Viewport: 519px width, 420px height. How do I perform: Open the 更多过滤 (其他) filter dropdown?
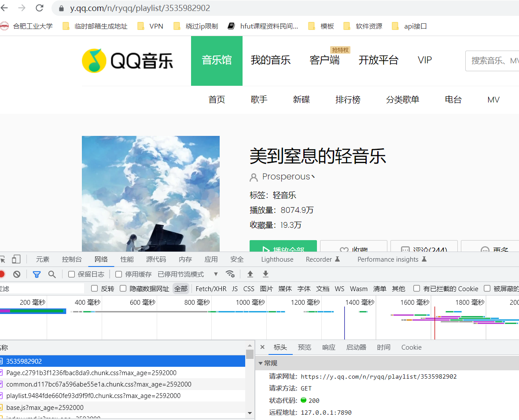pos(398,289)
